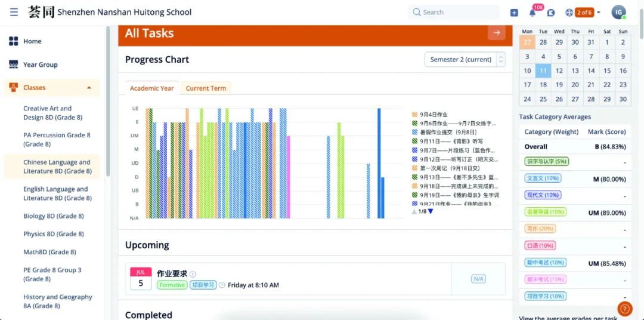
Task: Click the All Tasks arrow button
Action: tap(496, 33)
